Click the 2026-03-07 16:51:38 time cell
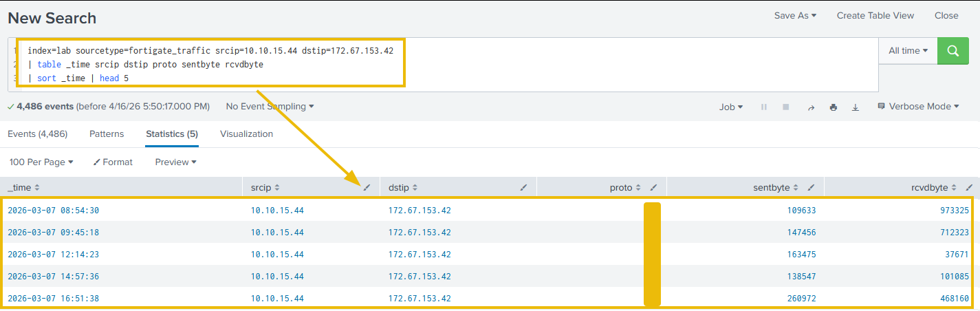Screen dimensions: 980x311 (53, 299)
